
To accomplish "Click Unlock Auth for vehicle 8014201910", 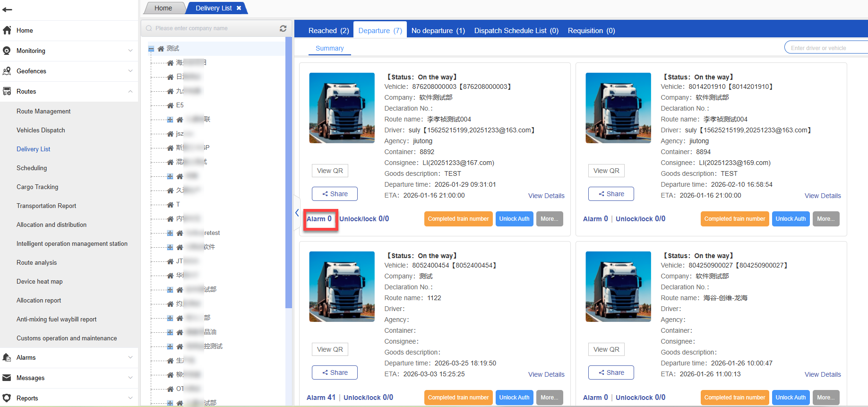I will pyautogui.click(x=791, y=219).
